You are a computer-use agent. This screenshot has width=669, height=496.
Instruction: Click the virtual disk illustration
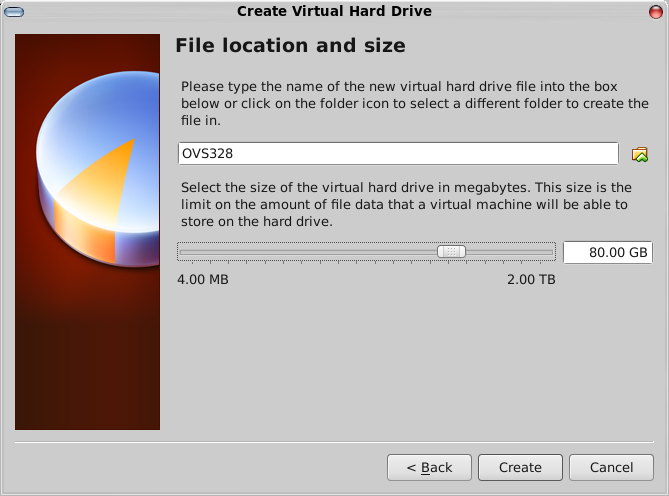(x=87, y=232)
